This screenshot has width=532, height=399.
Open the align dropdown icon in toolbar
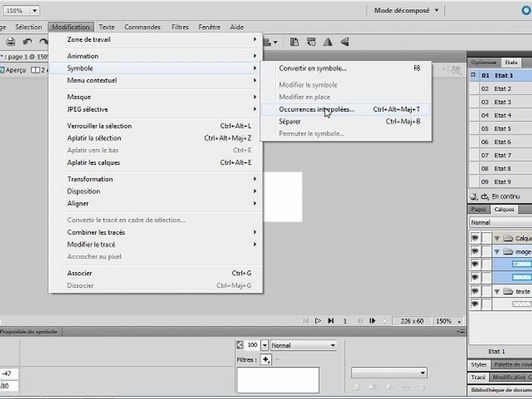[x=270, y=42]
